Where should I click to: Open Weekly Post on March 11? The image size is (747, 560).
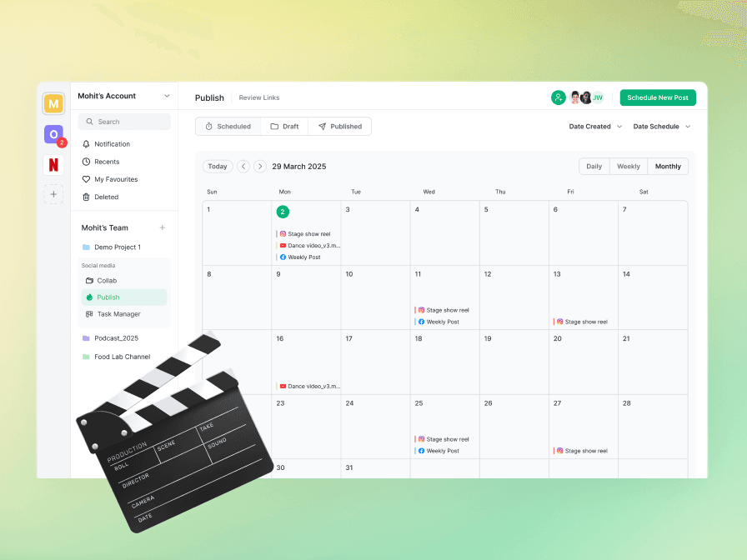[438, 322]
